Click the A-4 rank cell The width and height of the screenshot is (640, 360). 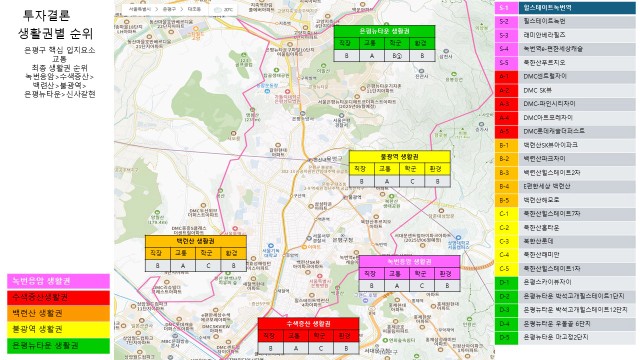[506, 118]
